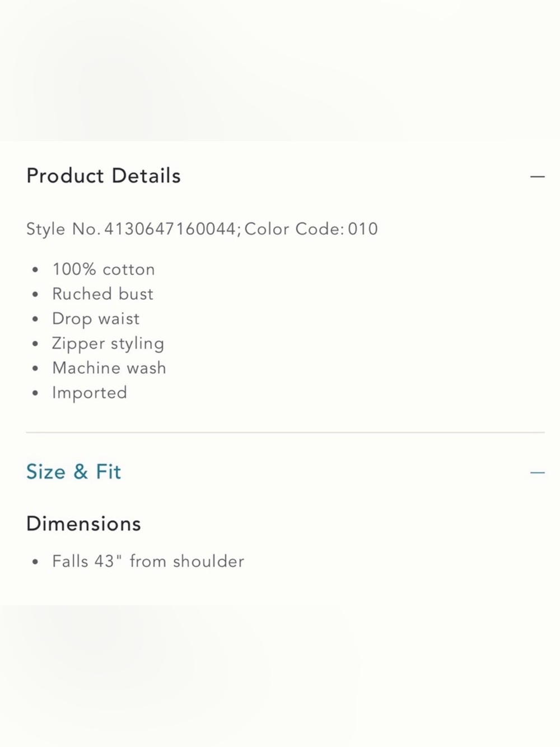Click the Product Details section heading

click(x=104, y=176)
